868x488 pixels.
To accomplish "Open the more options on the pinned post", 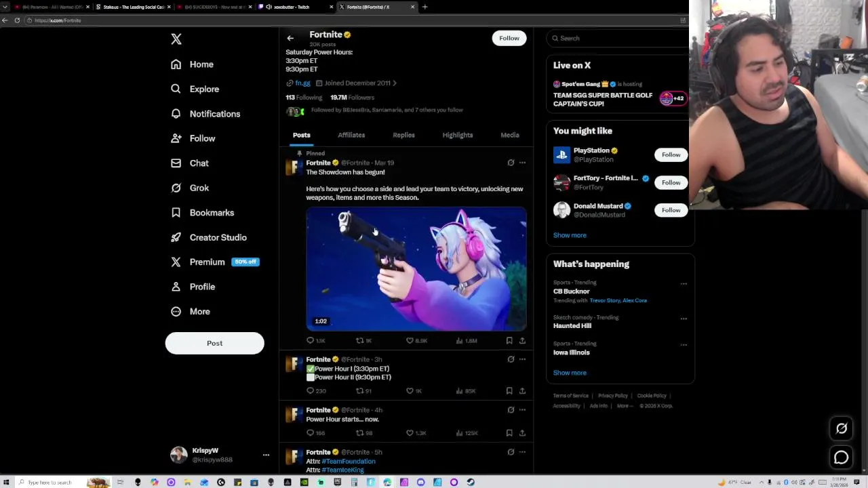I will pos(522,163).
